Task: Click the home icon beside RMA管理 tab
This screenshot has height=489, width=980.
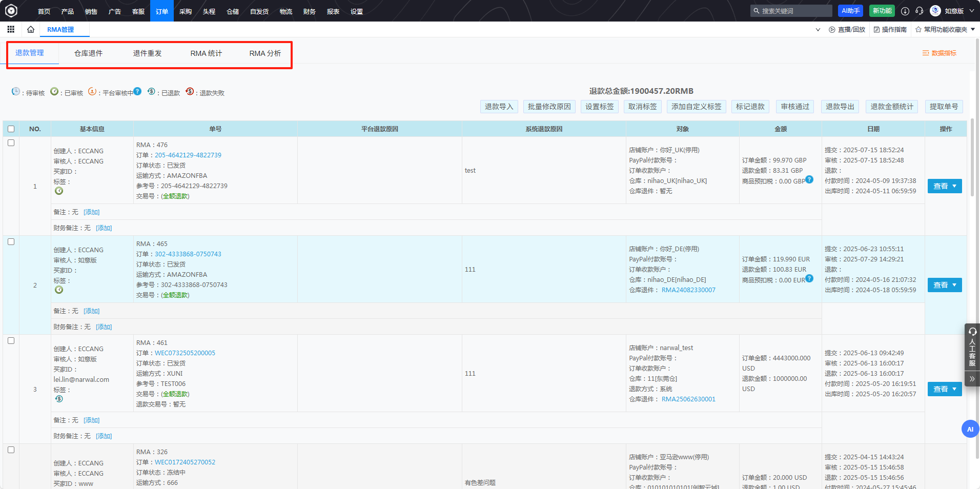Action: coord(31,29)
